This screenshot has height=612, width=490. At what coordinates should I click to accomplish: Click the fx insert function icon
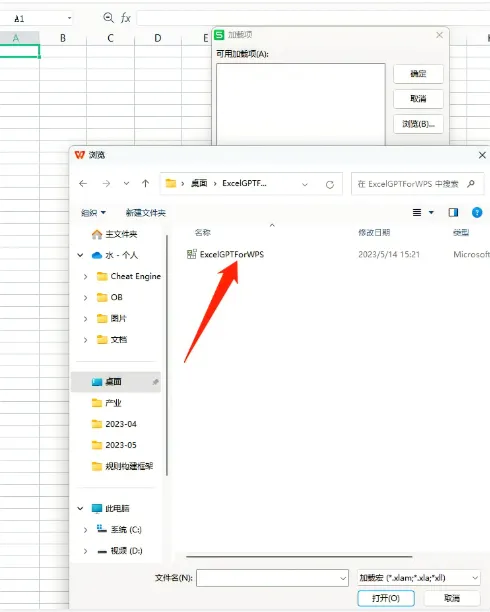pos(126,18)
